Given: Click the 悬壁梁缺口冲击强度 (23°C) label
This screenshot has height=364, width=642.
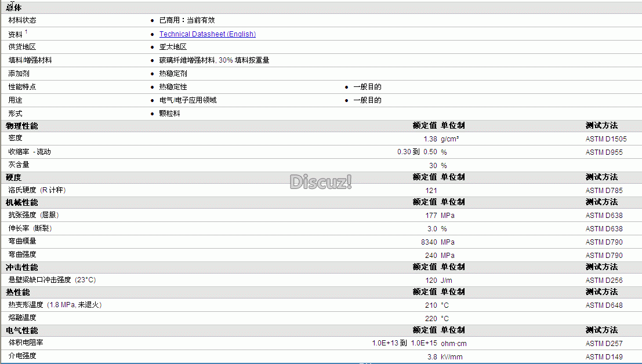Looking at the screenshot, I should click(x=52, y=280).
